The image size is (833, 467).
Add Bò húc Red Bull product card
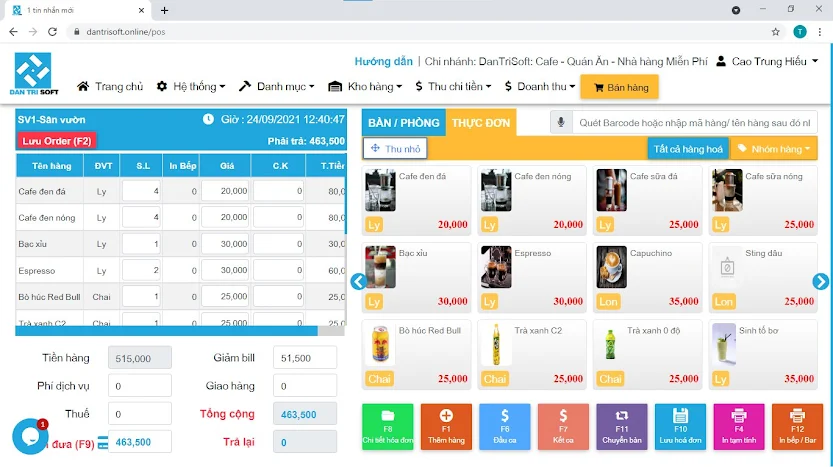[x=416, y=354]
